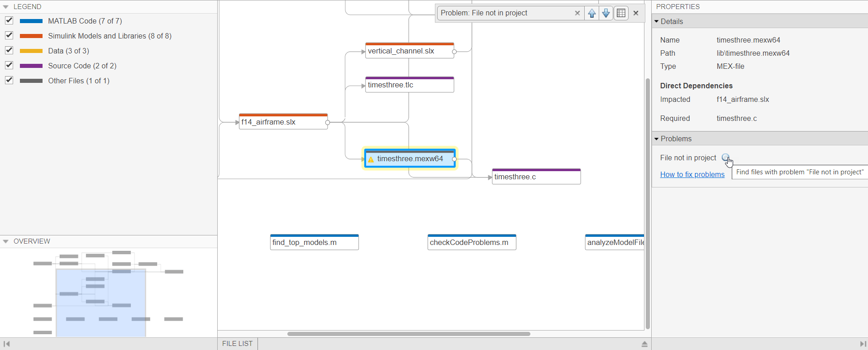Click the blue MATLAB Code color bar
This screenshot has width=868, height=350.
click(x=31, y=21)
